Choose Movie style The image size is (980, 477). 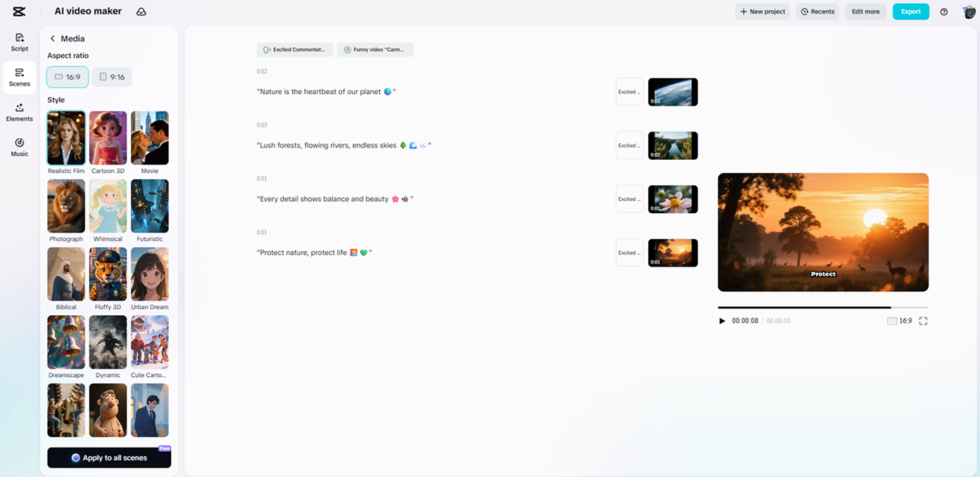pos(150,143)
